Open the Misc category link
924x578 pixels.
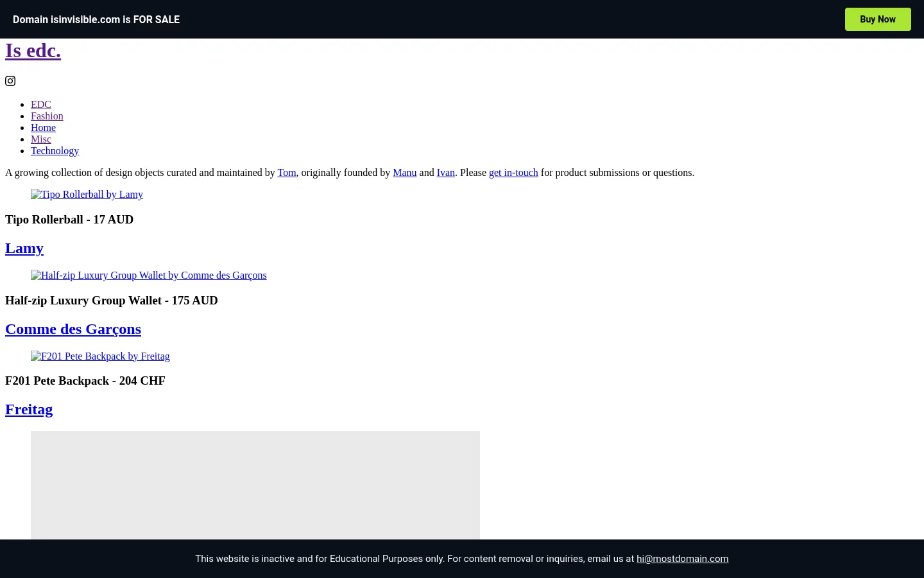click(x=41, y=139)
